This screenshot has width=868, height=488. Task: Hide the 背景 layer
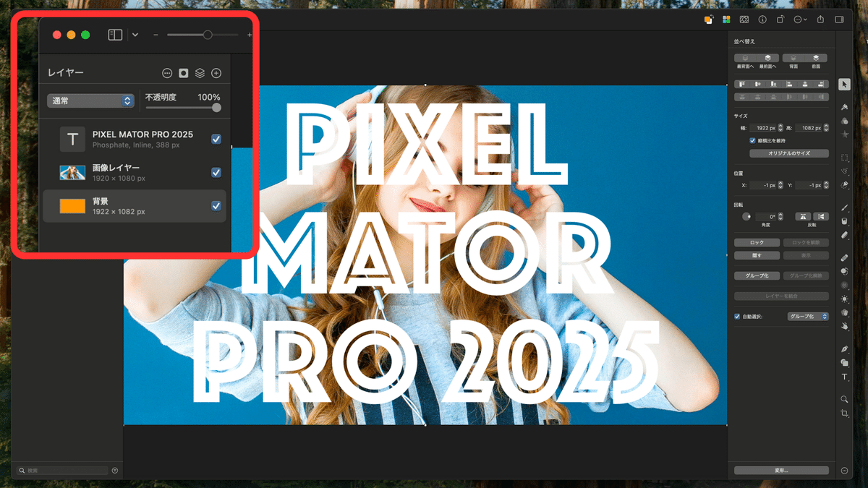(x=216, y=206)
